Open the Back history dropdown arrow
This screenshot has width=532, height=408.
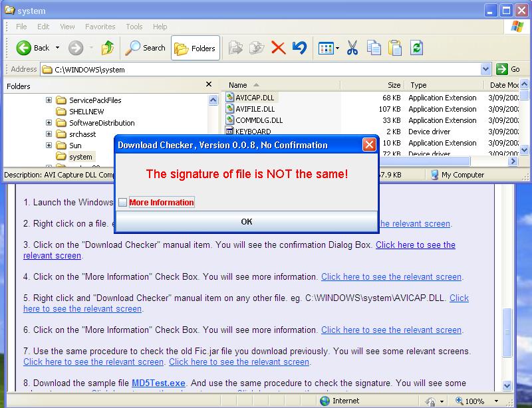click(57, 48)
